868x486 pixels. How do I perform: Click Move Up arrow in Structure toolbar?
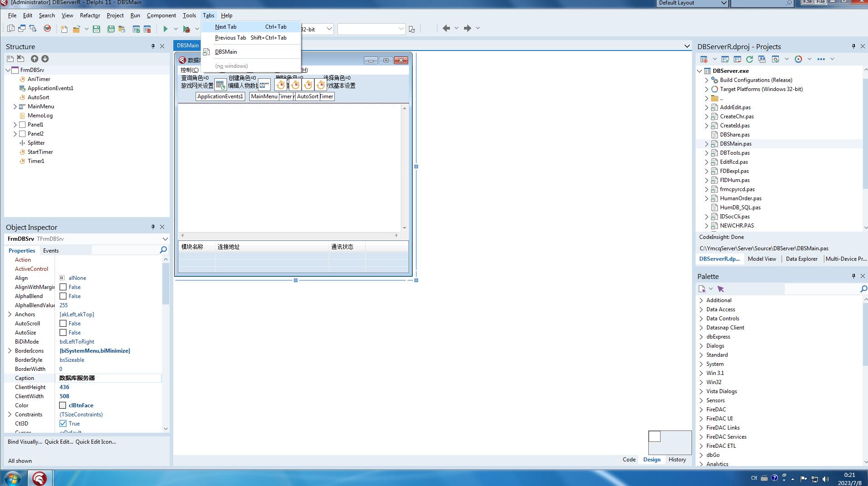pos(35,59)
